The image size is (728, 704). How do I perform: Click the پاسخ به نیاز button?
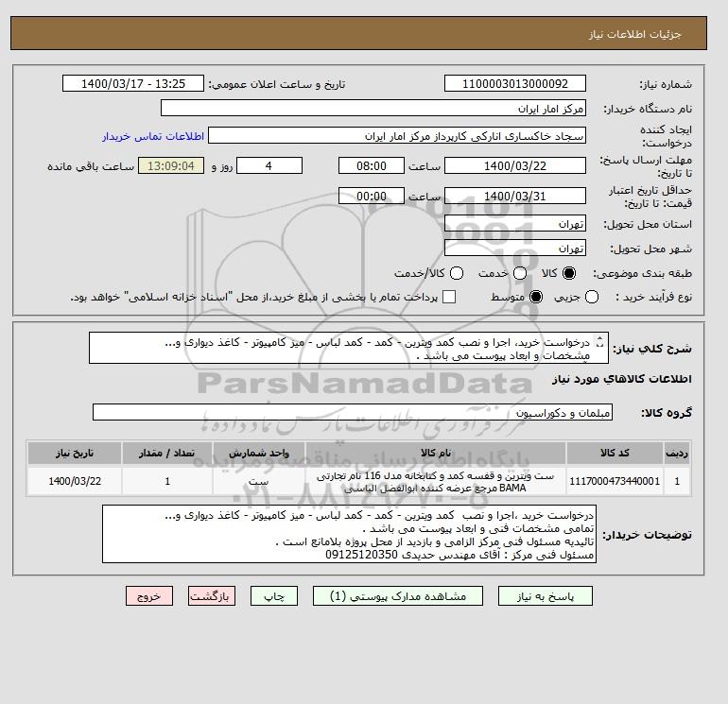pos(546,596)
